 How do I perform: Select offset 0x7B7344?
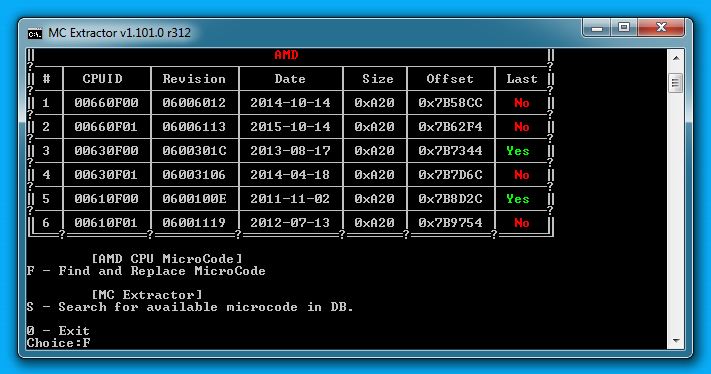tap(450, 151)
